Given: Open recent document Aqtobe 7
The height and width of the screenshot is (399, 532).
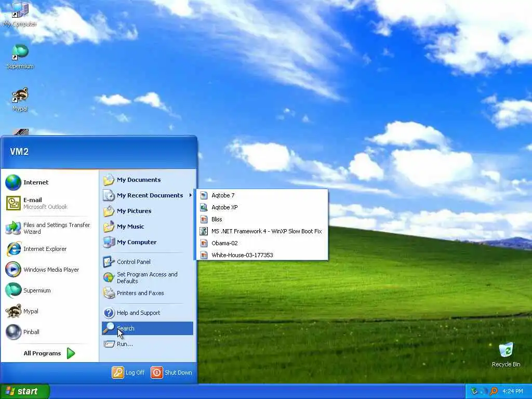Looking at the screenshot, I should [262, 195].
